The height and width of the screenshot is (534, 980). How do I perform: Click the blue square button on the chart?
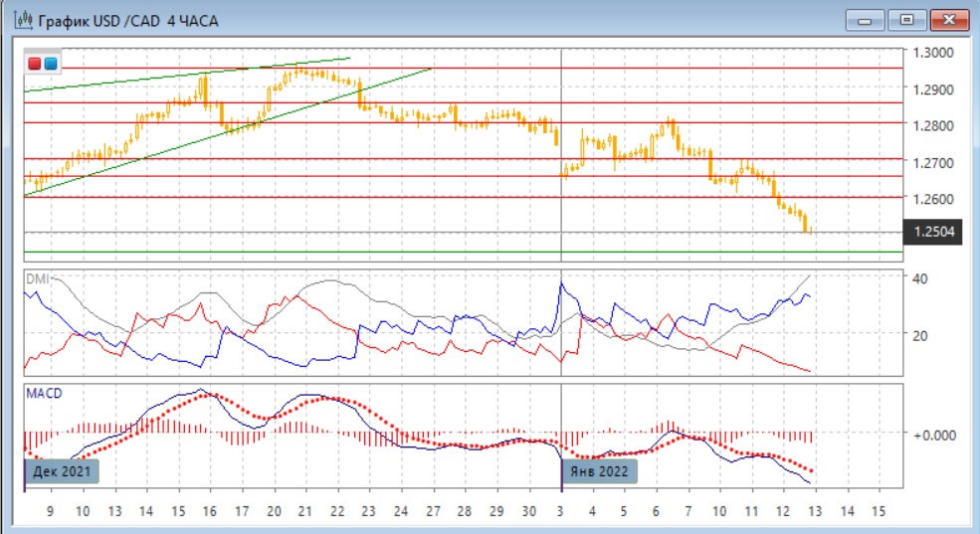click(x=51, y=63)
